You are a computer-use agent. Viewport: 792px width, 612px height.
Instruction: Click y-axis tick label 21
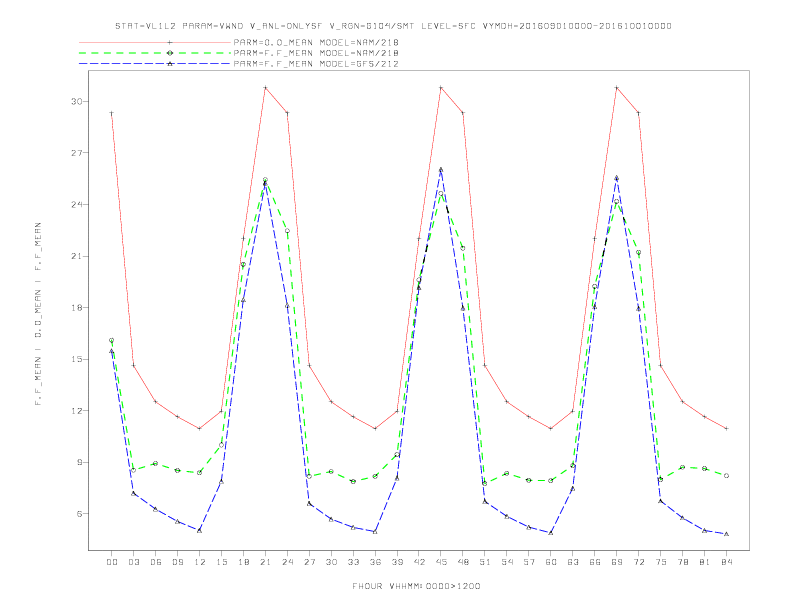point(76,256)
